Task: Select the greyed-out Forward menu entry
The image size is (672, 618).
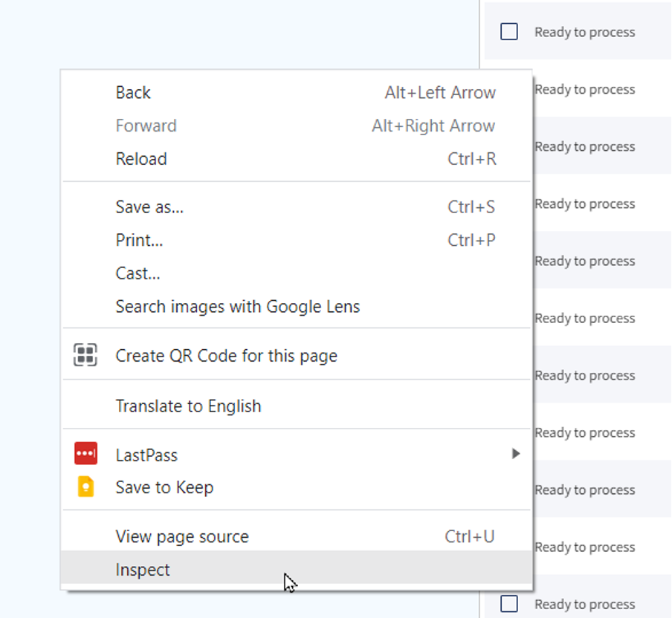Action: 146,126
